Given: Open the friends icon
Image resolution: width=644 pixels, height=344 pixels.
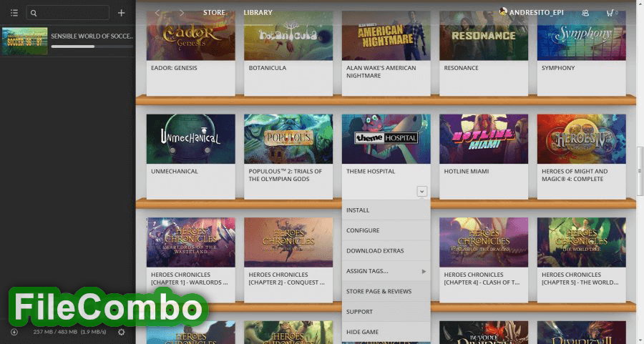Looking at the screenshot, I should coord(585,13).
